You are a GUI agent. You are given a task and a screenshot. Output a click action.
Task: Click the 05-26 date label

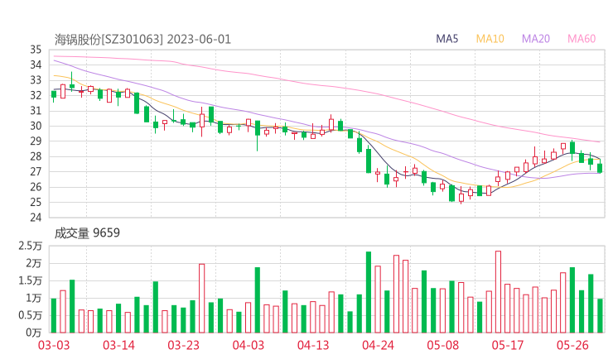pyautogui.click(x=572, y=345)
